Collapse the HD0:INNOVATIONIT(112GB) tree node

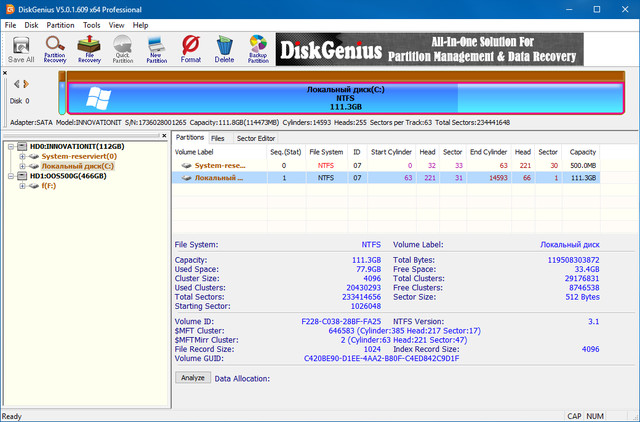(10, 146)
